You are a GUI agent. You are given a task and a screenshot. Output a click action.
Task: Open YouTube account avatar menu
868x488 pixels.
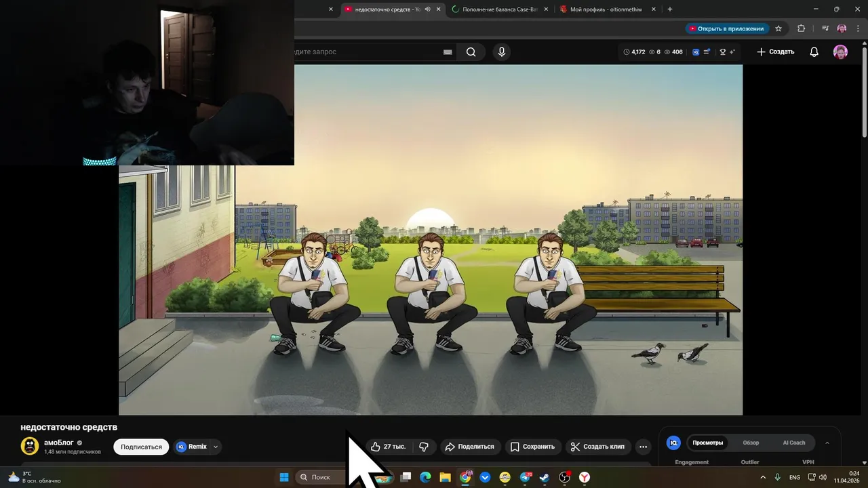(840, 52)
